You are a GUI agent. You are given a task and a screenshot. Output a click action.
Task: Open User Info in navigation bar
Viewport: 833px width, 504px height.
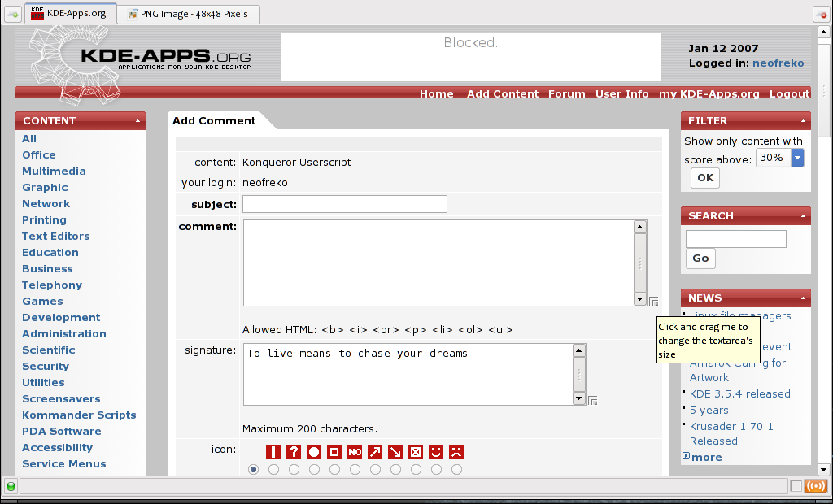pyautogui.click(x=621, y=94)
